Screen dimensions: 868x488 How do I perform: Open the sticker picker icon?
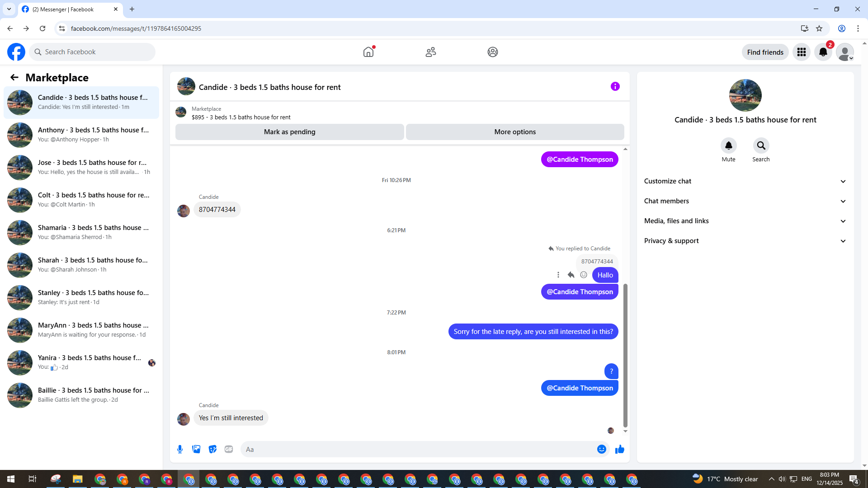(212, 449)
